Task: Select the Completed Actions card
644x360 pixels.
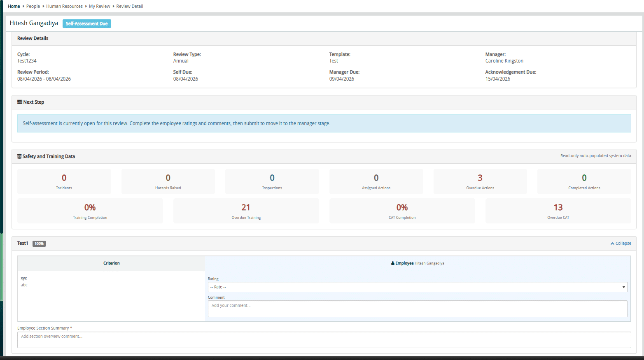Action: 584,181
